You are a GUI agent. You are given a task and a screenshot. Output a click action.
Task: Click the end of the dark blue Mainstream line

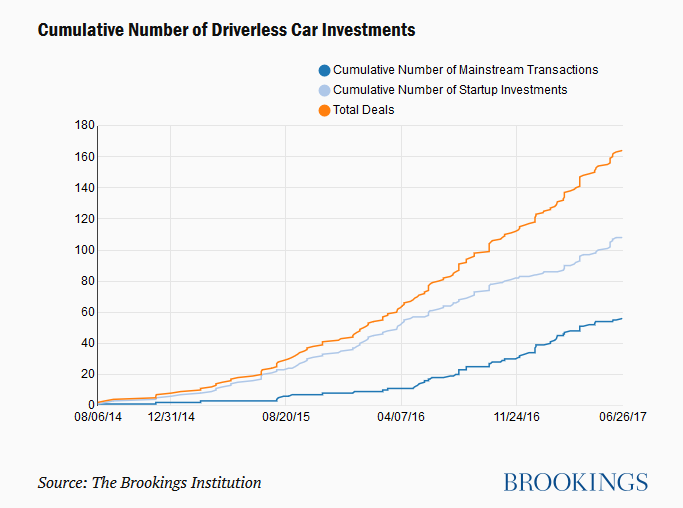pyautogui.click(x=622, y=318)
